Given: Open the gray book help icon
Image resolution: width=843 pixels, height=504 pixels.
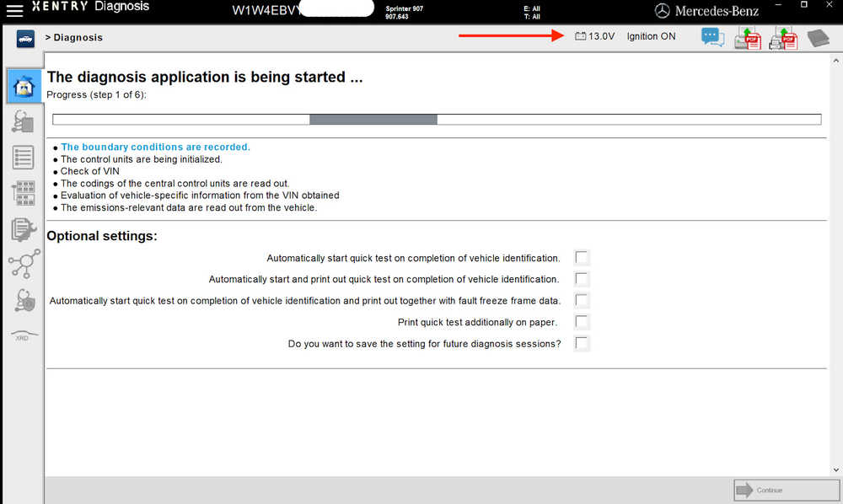Looking at the screenshot, I should point(819,38).
